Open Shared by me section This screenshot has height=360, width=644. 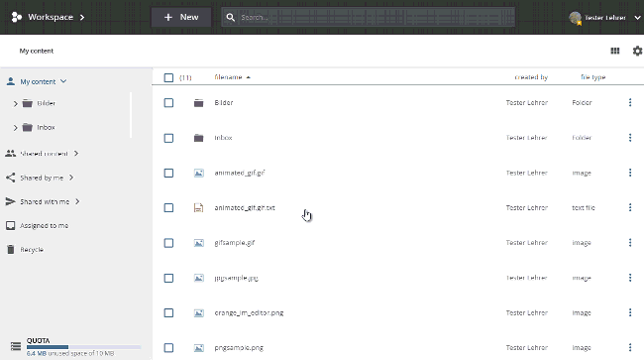click(x=42, y=178)
